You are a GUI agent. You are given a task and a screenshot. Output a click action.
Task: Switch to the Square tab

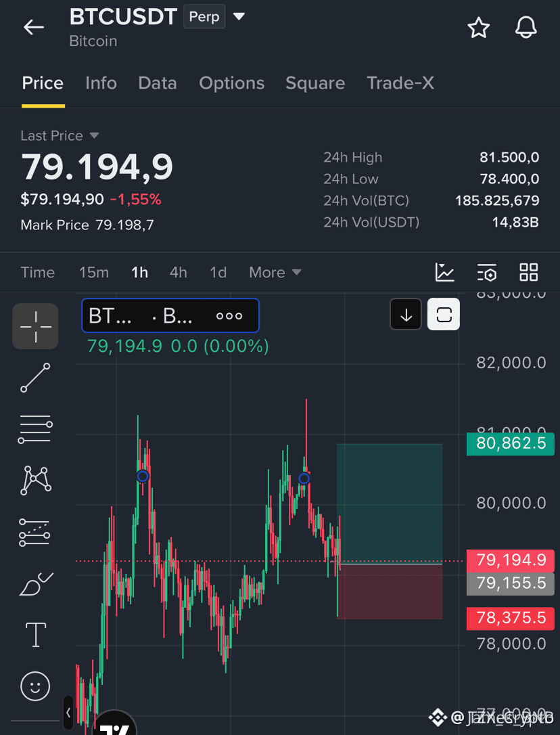(x=315, y=83)
